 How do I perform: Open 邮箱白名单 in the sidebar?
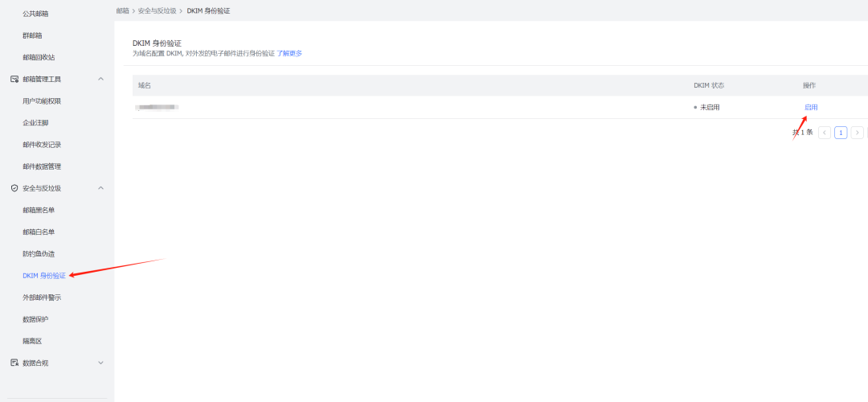[39, 232]
